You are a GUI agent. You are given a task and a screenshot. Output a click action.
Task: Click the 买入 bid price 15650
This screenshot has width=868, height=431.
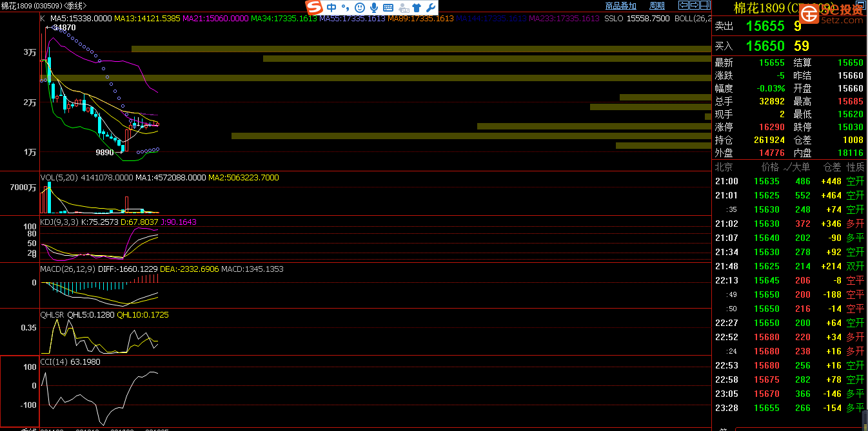tap(765, 46)
